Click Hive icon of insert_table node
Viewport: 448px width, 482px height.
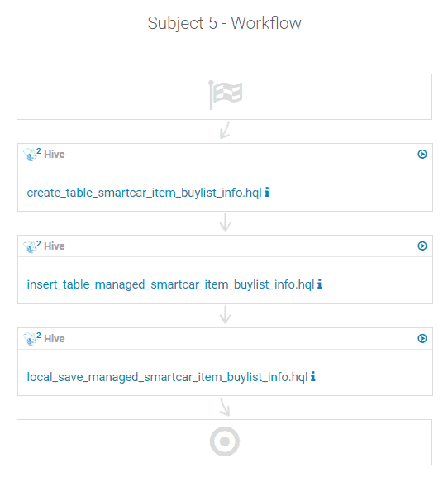(x=30, y=246)
